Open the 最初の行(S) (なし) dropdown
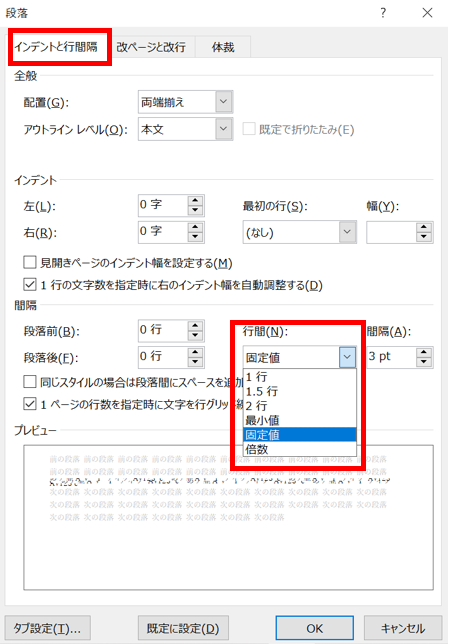Screen dimensions: 449x644 (299, 232)
